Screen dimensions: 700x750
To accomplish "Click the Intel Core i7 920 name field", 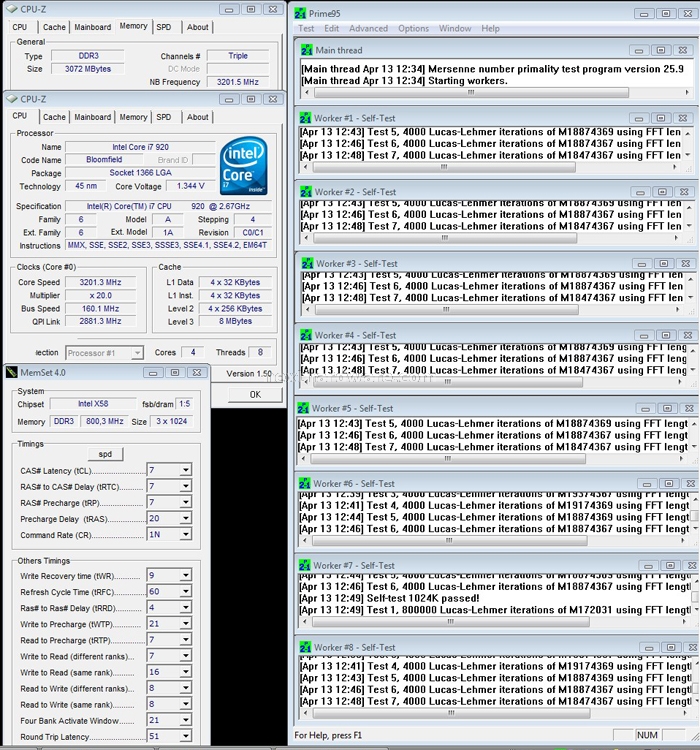I will (x=140, y=147).
